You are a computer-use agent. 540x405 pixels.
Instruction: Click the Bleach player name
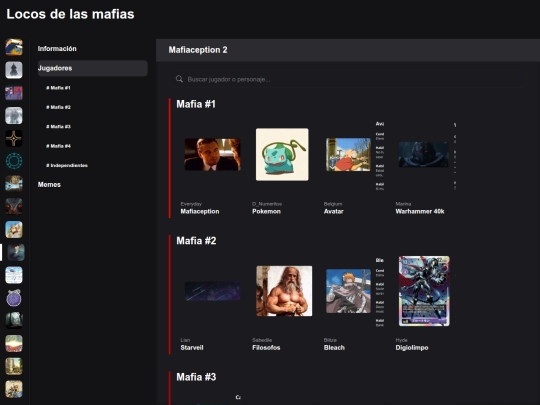[334, 348]
